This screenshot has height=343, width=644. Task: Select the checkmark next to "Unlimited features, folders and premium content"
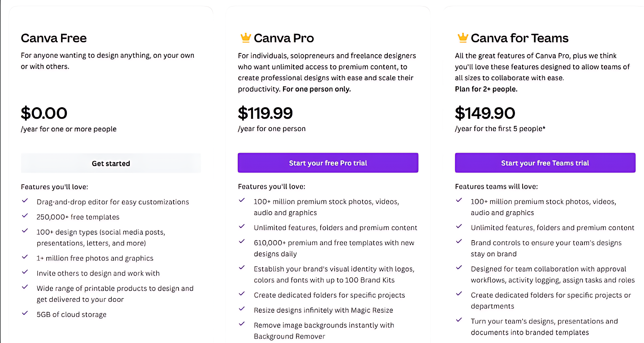pos(241,226)
